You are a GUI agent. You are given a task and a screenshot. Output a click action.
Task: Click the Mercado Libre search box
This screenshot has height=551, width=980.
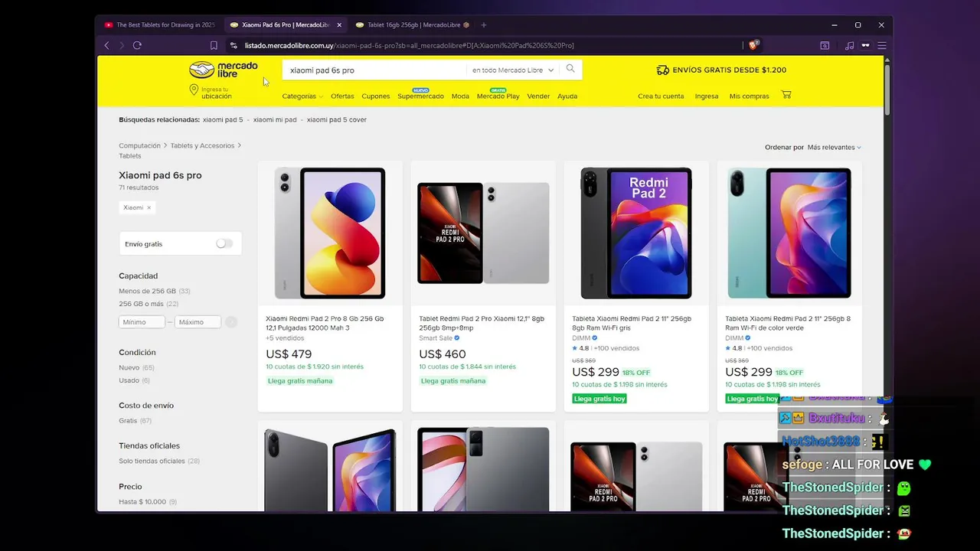coord(375,70)
